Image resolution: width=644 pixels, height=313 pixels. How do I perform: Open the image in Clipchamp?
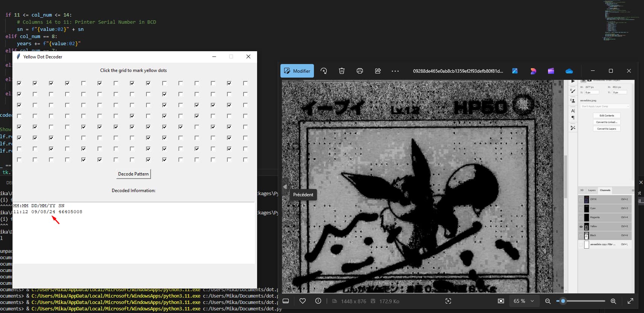coord(551,71)
